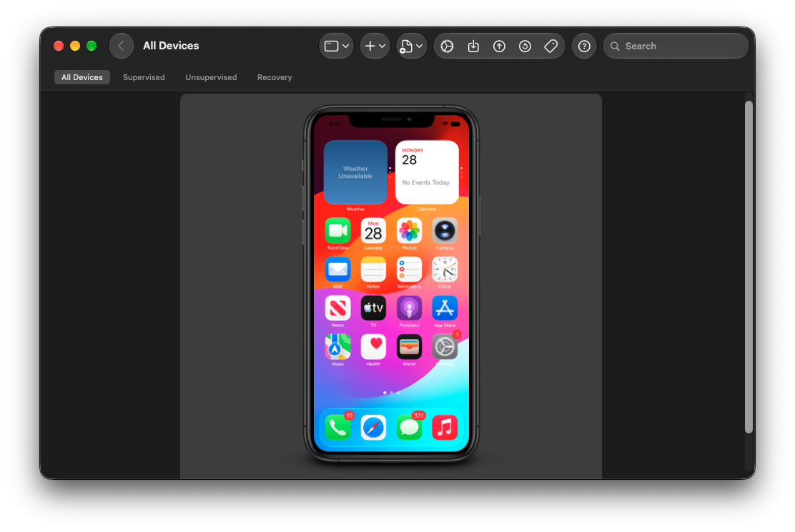Click the Clock icon on iPhone screen
The width and height of the screenshot is (795, 532).
click(445, 270)
